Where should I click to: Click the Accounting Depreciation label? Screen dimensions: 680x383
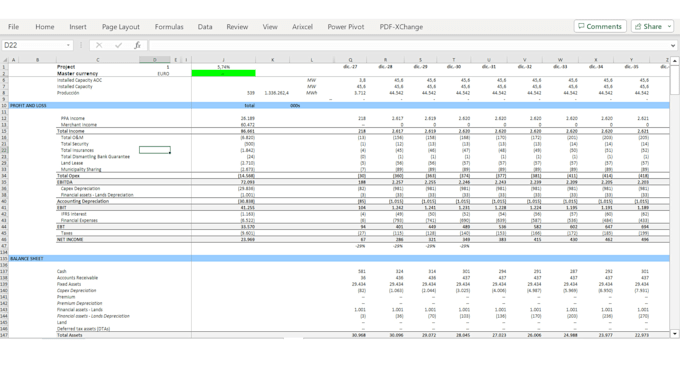click(x=83, y=201)
